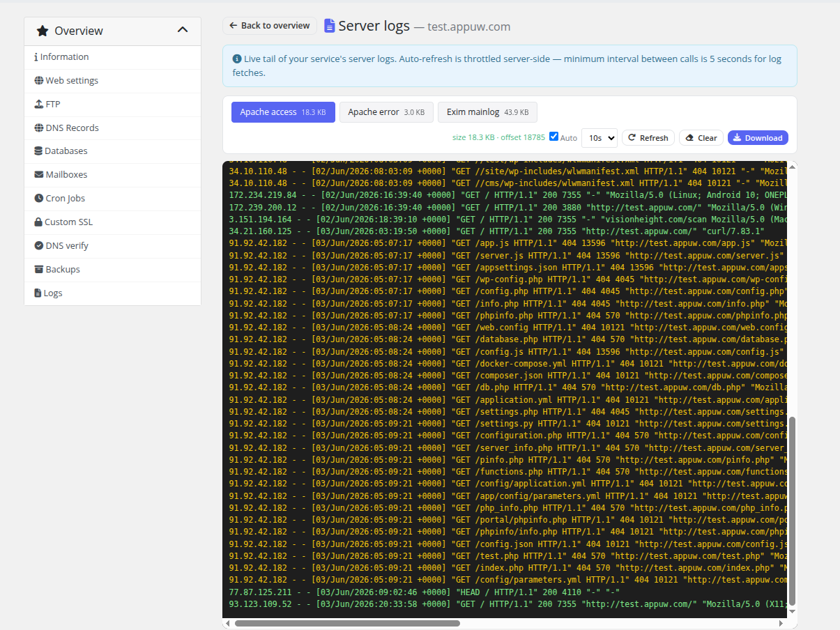Screen dimensions: 840x630
Task: Click the log line requesting /test.php
Action: point(507,556)
